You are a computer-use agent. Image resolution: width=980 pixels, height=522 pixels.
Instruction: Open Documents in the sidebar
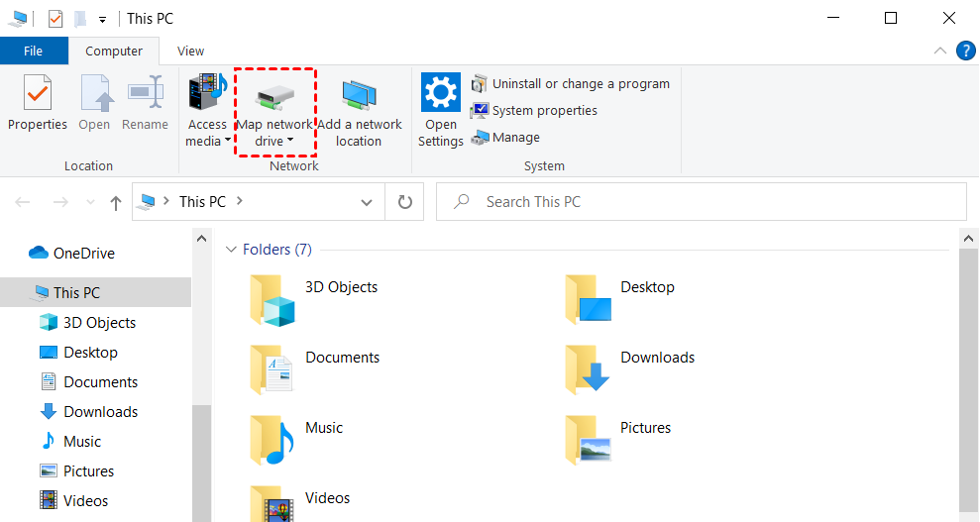tap(89, 382)
